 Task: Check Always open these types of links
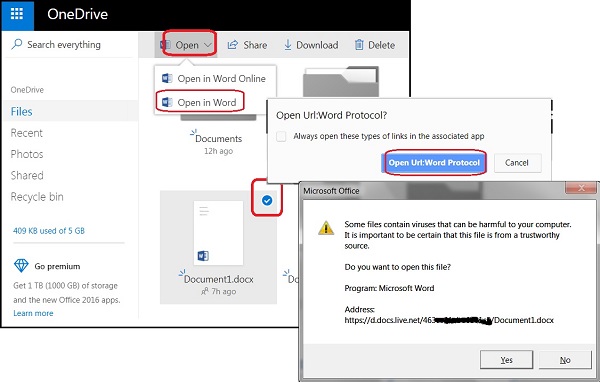point(281,136)
